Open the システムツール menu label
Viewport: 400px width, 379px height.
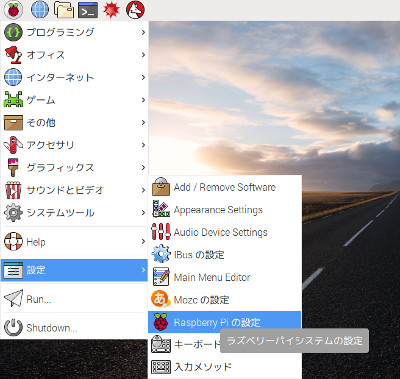[x=60, y=212]
